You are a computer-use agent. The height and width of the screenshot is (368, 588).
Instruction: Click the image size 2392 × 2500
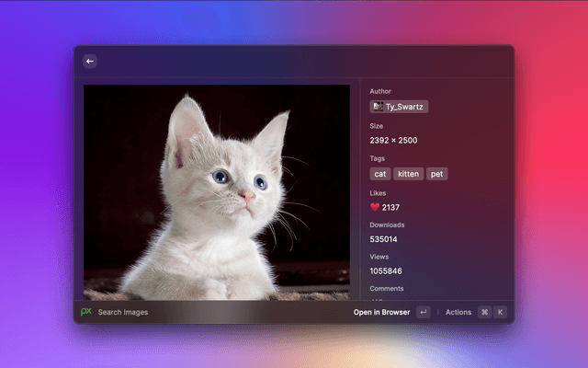click(x=393, y=140)
